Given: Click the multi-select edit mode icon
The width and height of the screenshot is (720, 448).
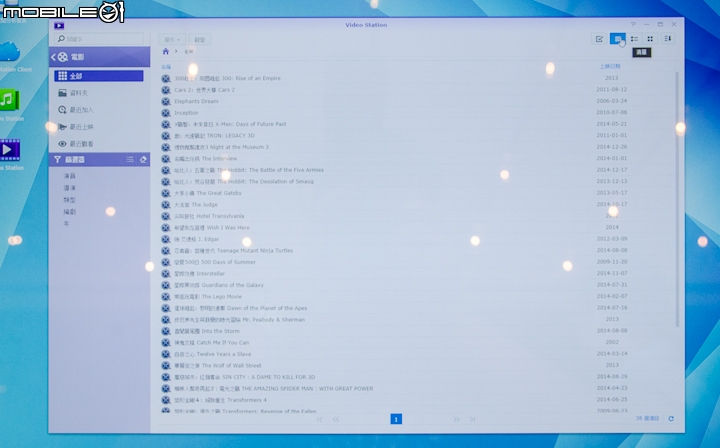Looking at the screenshot, I should pos(599,39).
